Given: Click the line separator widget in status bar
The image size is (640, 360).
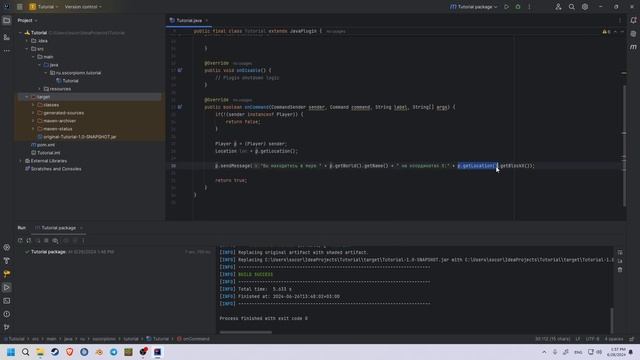Looking at the screenshot, I should pos(578,339).
